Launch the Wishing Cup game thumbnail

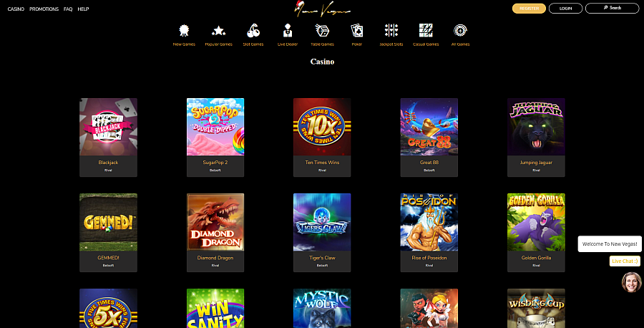click(x=536, y=308)
